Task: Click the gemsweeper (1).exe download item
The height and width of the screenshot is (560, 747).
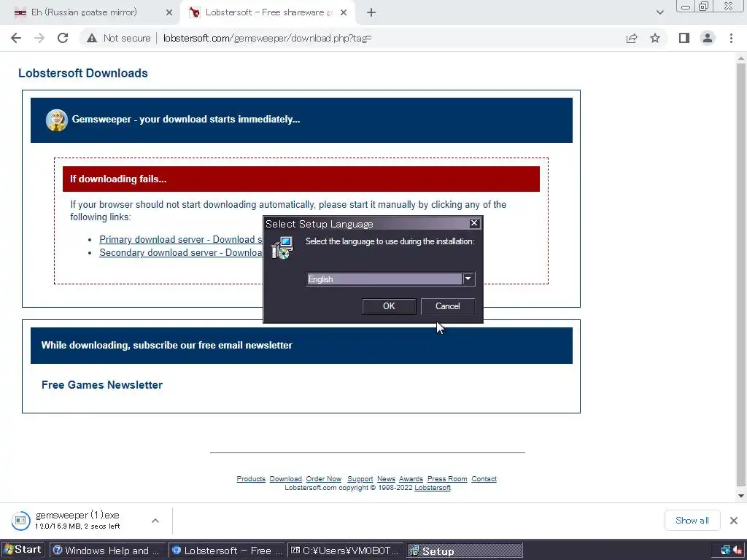Action: (79, 521)
